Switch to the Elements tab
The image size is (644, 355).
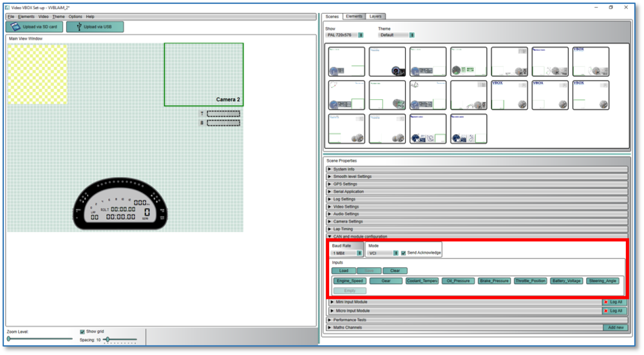coord(354,17)
